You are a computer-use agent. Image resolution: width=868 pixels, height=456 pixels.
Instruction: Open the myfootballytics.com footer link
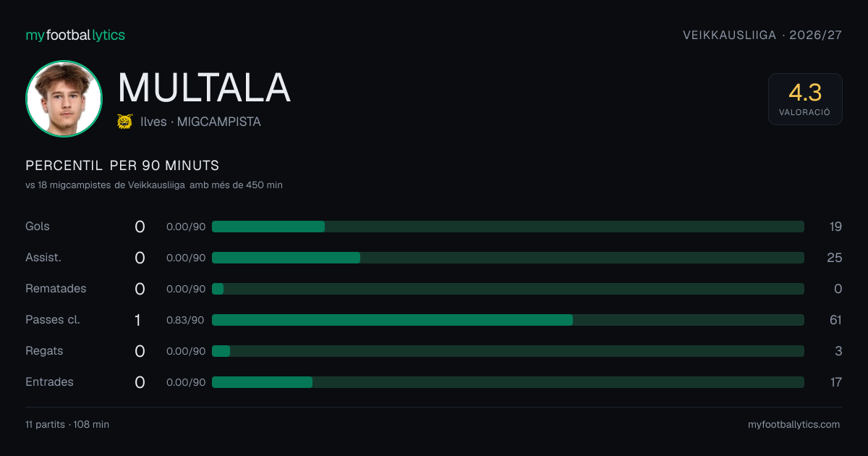pyautogui.click(x=794, y=425)
